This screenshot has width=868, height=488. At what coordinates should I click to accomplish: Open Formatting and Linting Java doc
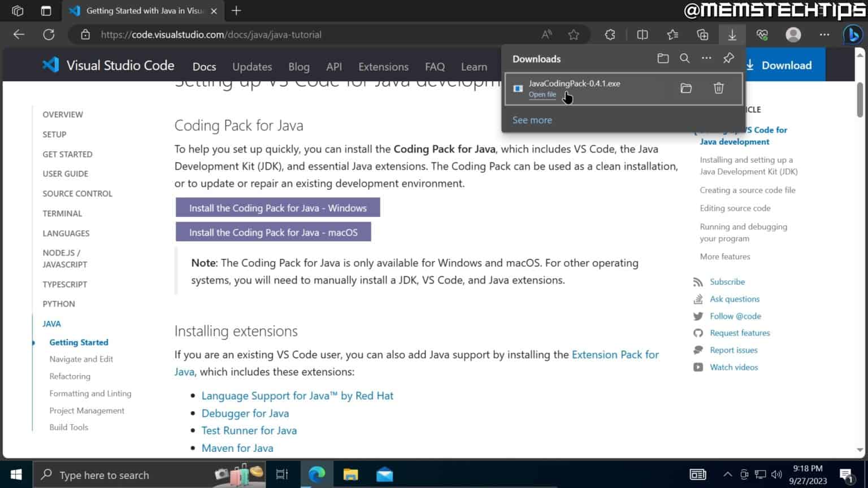click(x=90, y=394)
